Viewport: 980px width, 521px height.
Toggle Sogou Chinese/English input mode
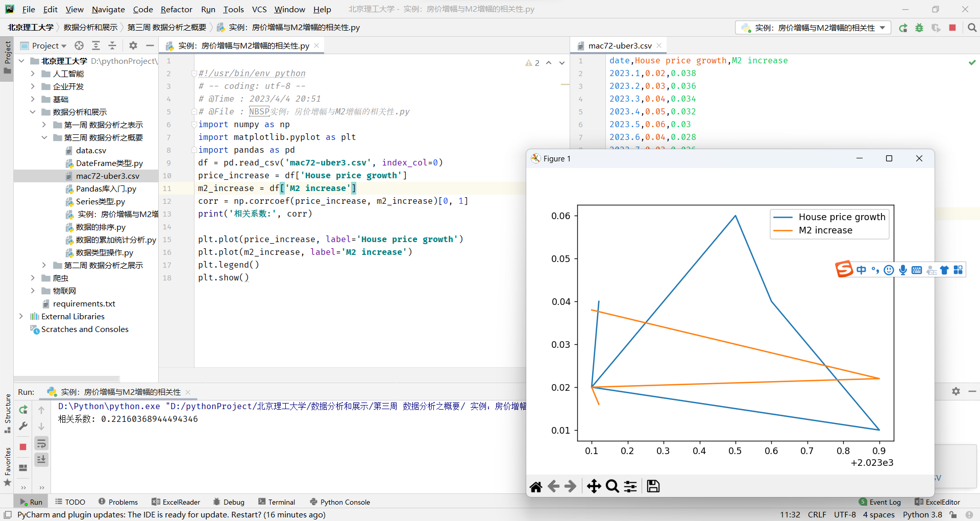point(862,270)
